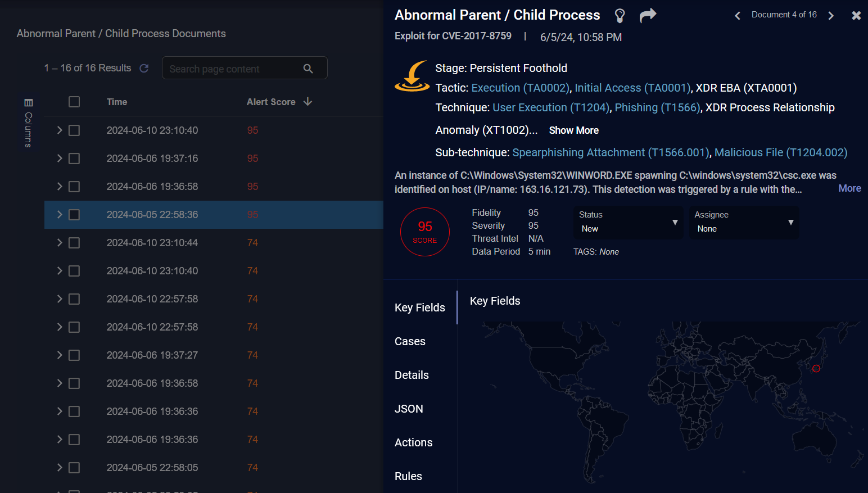Screen dimensions: 868x493
Task: Click the search magnifier icon
Action: (x=308, y=69)
